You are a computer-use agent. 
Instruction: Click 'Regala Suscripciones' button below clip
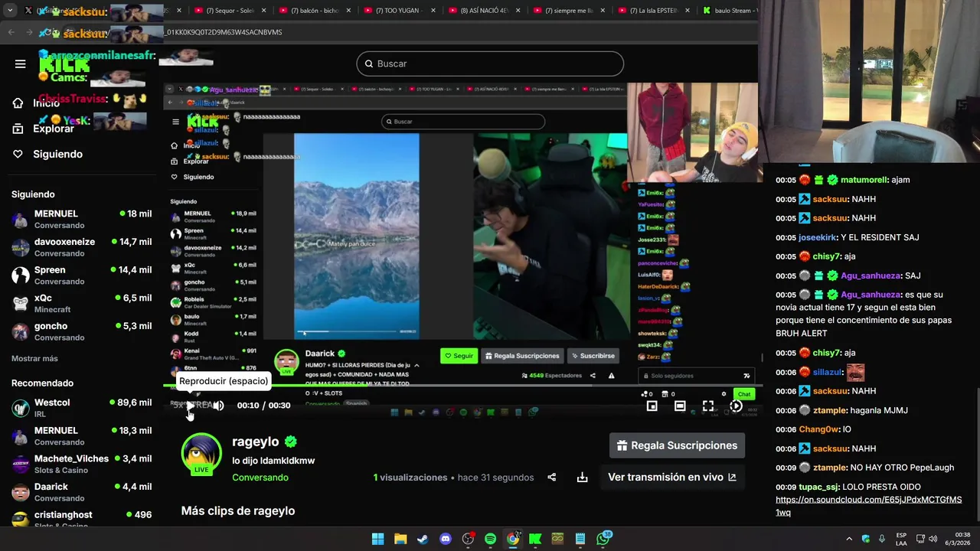[677, 445]
